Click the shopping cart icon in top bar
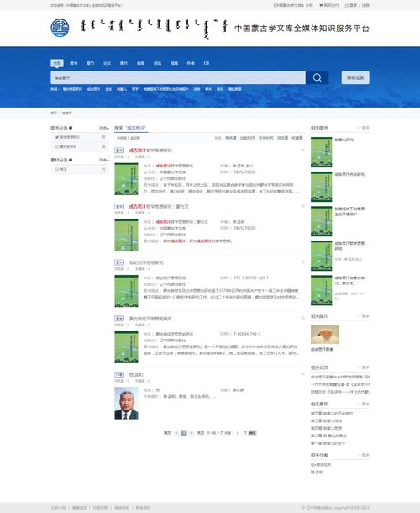 point(321,5)
